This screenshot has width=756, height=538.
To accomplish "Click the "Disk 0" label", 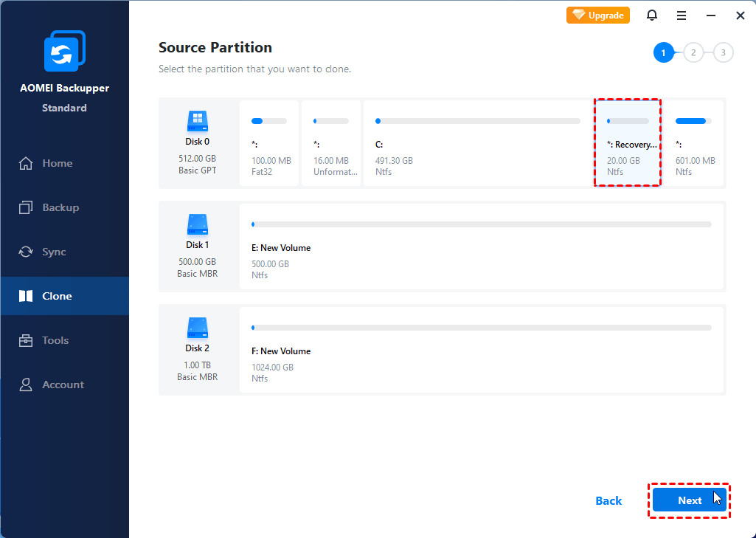I will coord(197,142).
